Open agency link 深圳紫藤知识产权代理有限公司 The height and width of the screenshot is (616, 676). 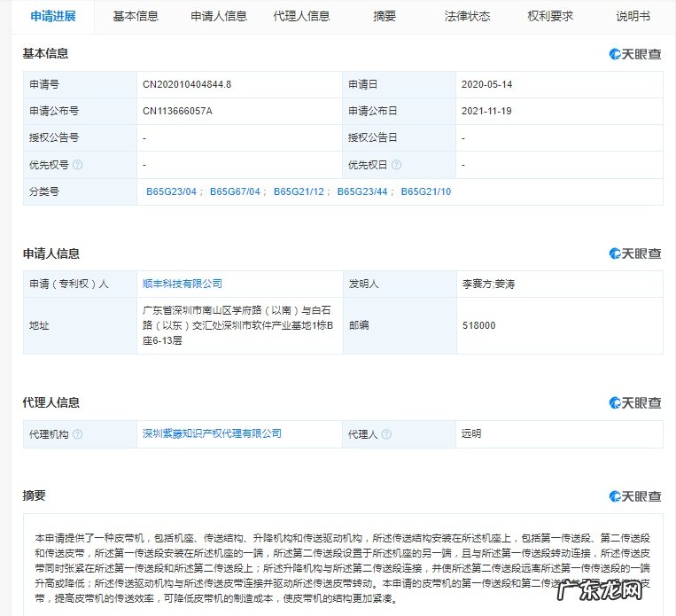click(x=212, y=433)
